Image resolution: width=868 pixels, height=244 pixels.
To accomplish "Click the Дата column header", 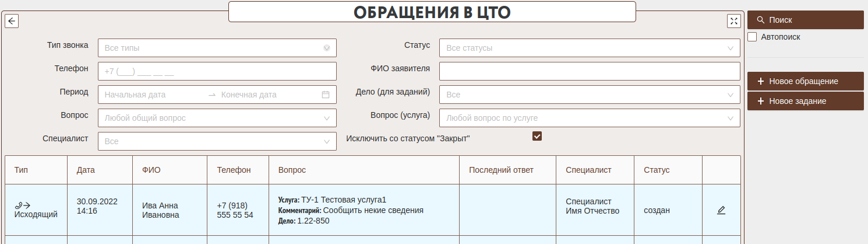I will (x=86, y=170).
